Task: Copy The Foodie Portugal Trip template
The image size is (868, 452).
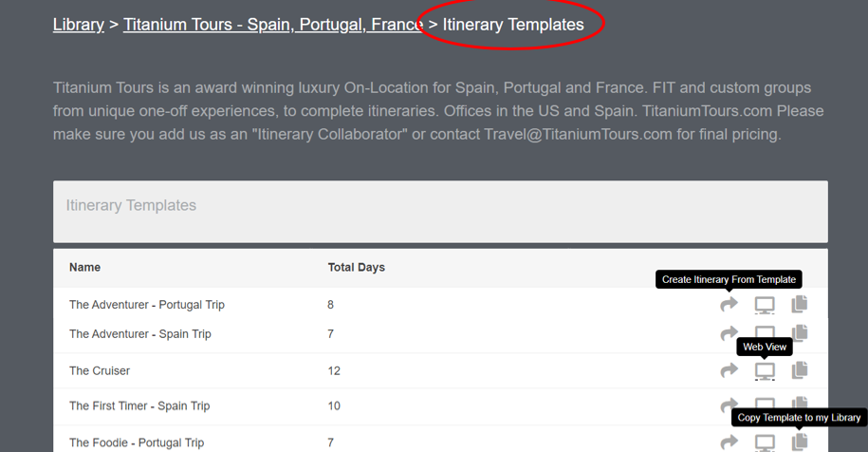Action: (800, 442)
